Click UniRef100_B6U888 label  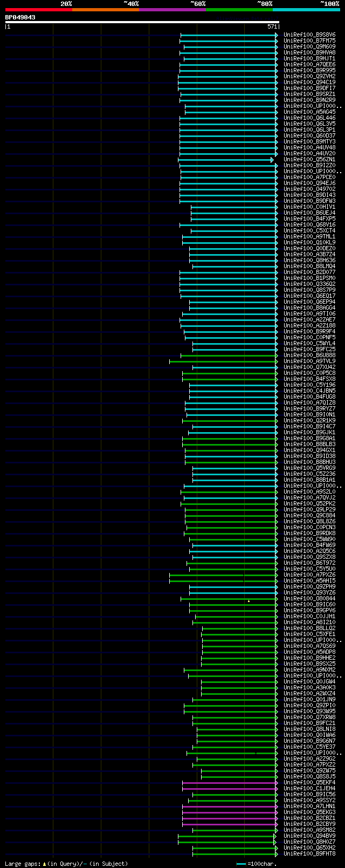[309, 355]
